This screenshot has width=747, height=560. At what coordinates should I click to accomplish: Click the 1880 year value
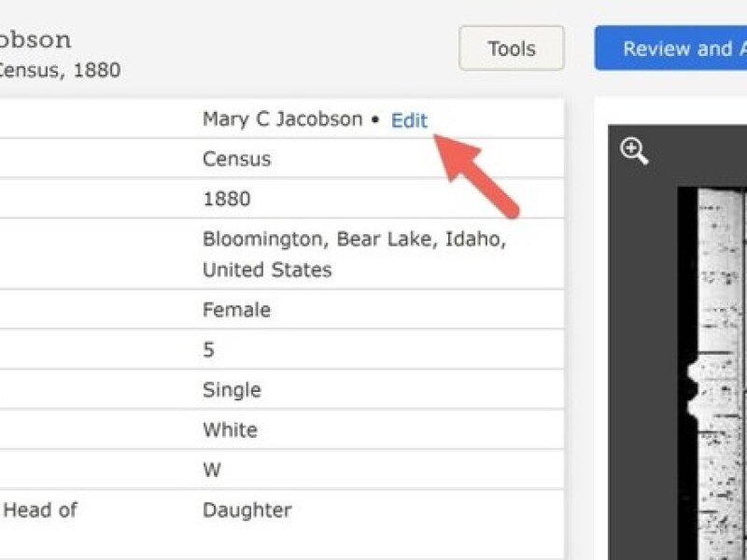[x=226, y=199]
